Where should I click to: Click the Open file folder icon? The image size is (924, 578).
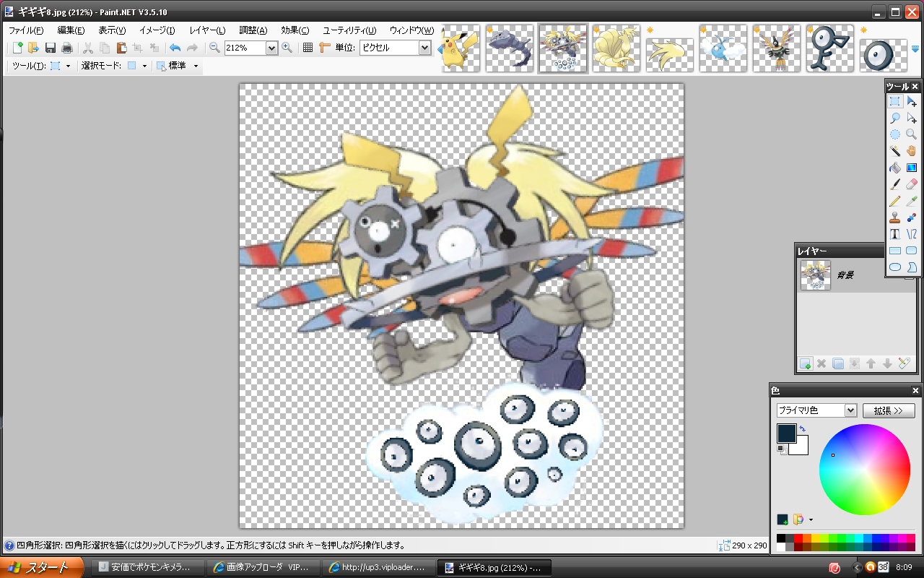tap(33, 48)
